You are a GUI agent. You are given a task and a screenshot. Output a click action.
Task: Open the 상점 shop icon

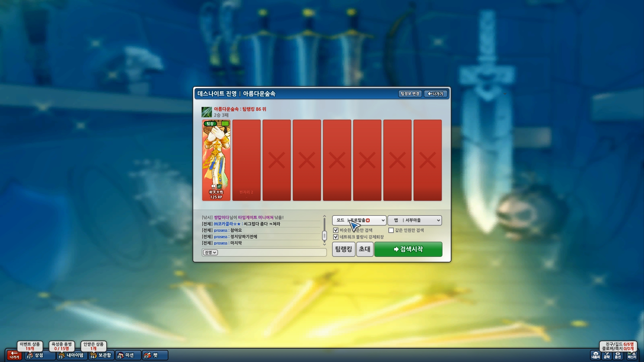point(40,355)
